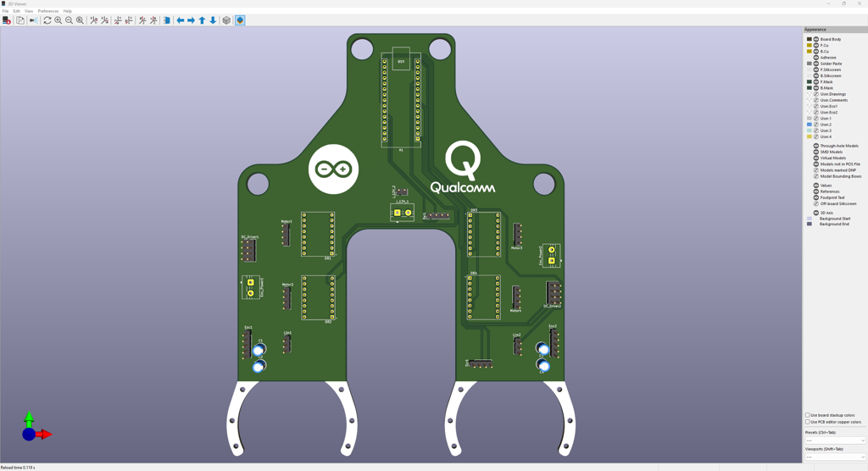Screen dimensions: 868x471
Task: Rotate board Y clockwise icon
Action: [118, 20]
